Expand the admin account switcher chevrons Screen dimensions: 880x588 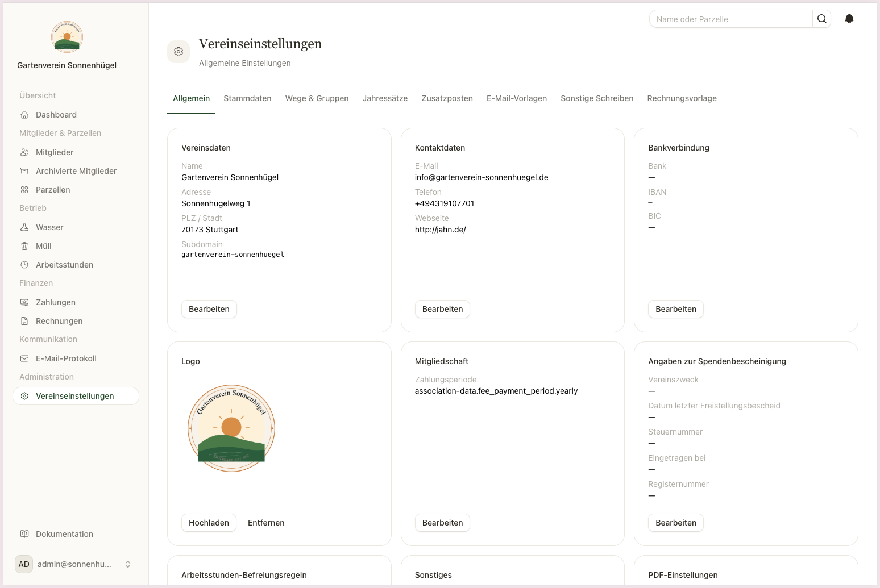(x=128, y=564)
